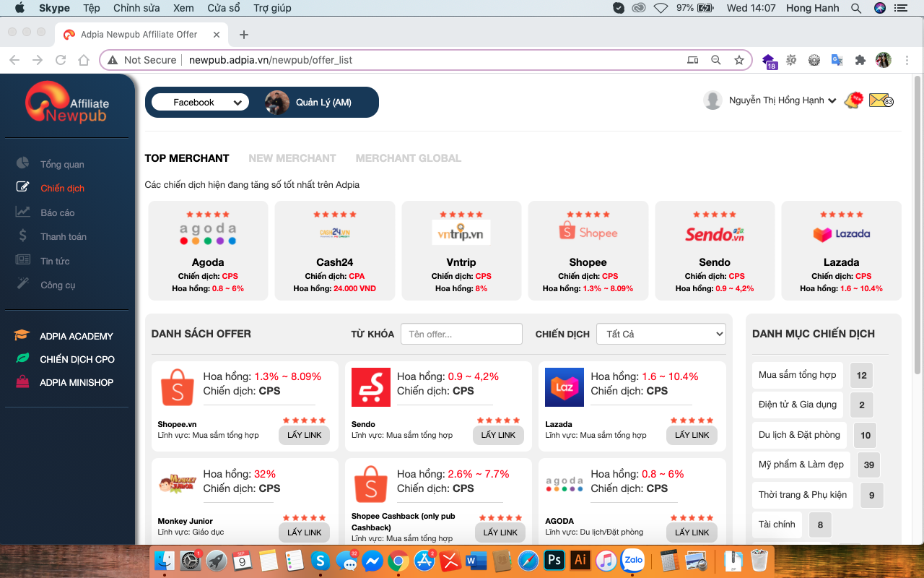Image resolution: width=924 pixels, height=578 pixels.
Task: Open the Vntrip top merchant card
Action: coord(461,251)
